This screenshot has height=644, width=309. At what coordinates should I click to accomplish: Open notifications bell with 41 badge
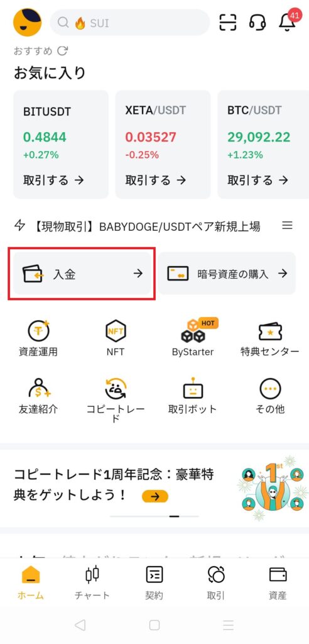[288, 21]
